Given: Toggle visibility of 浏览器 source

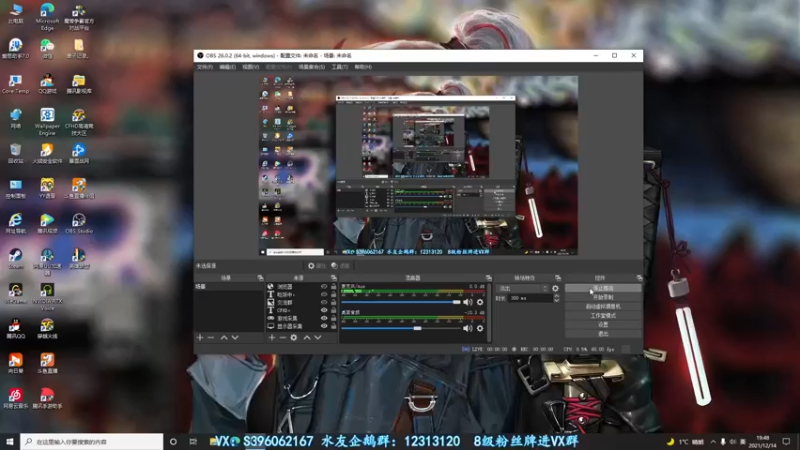Looking at the screenshot, I should click(x=324, y=287).
